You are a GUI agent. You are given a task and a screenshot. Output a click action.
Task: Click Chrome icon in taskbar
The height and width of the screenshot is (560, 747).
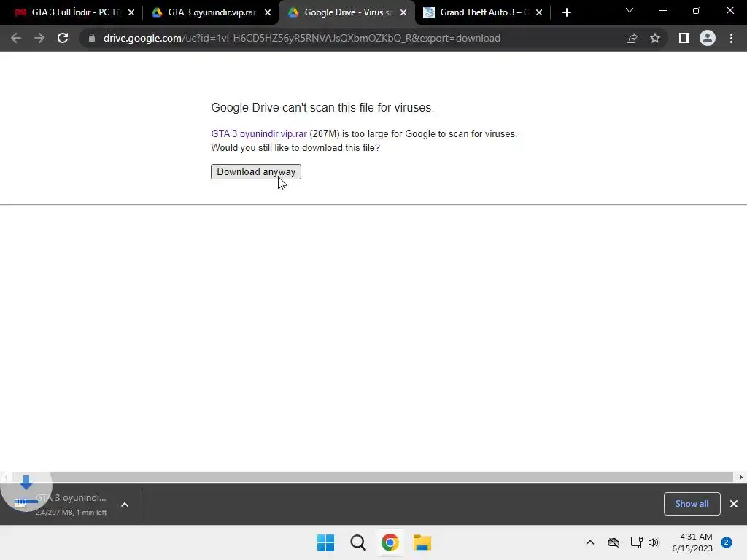tap(390, 542)
